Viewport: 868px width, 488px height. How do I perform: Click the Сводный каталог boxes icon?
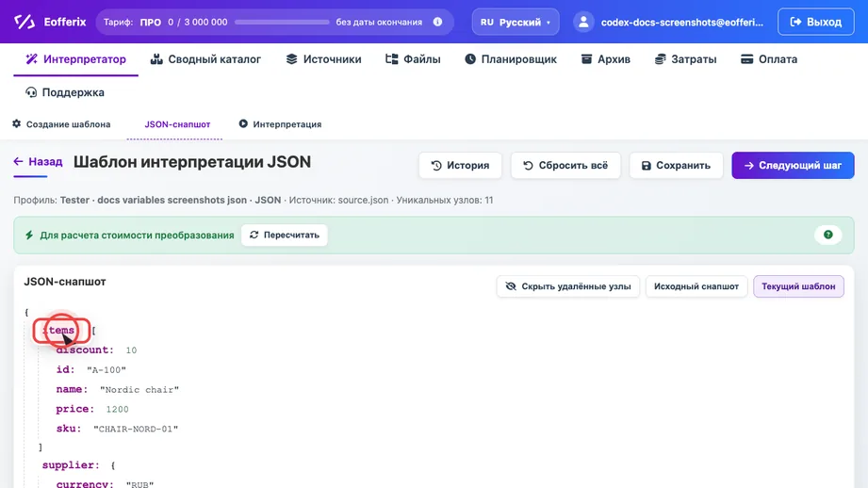tap(156, 59)
